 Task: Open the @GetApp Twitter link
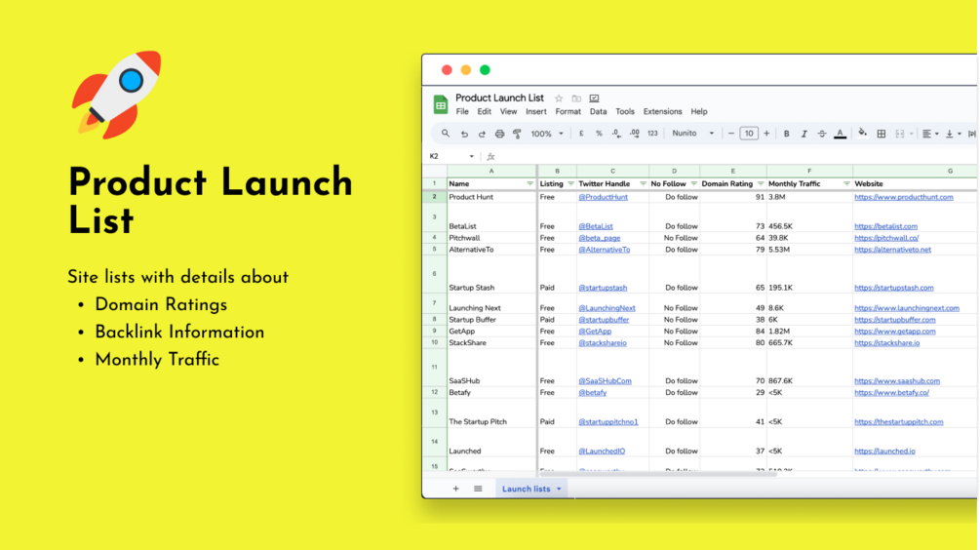tap(595, 332)
